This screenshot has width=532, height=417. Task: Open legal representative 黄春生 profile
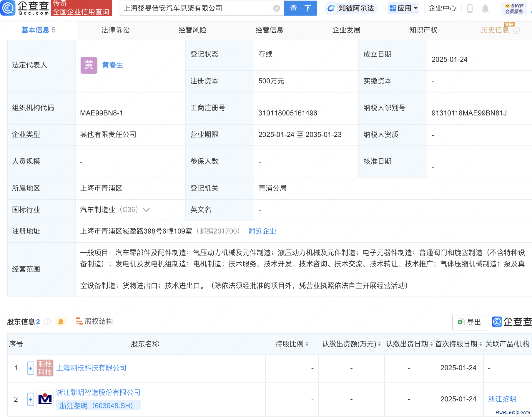[x=113, y=65]
